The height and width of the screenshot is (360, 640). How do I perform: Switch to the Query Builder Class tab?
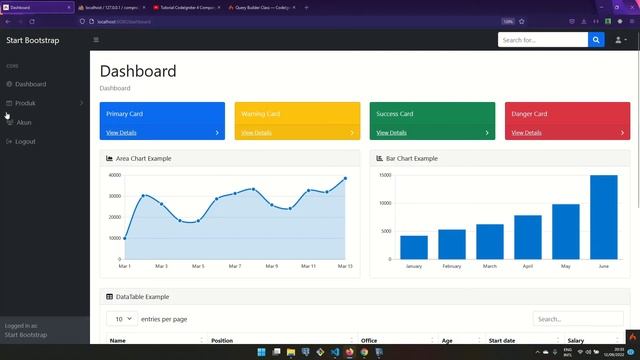click(x=262, y=7)
